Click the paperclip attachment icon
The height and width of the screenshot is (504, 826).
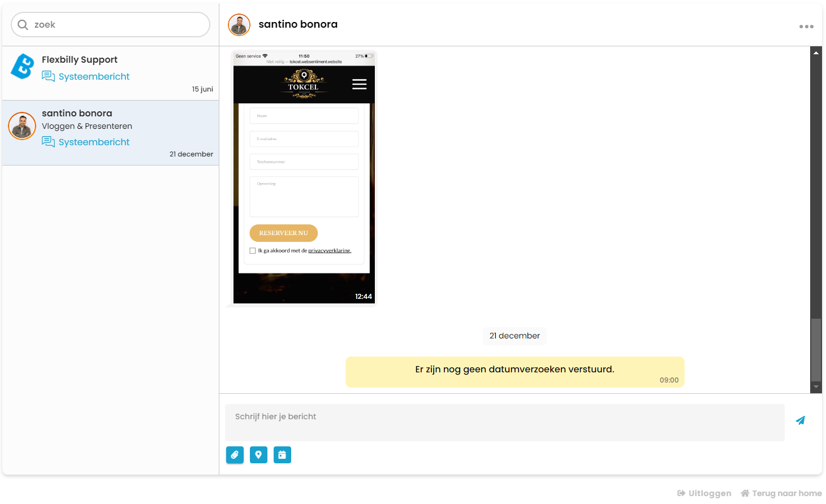[235, 455]
